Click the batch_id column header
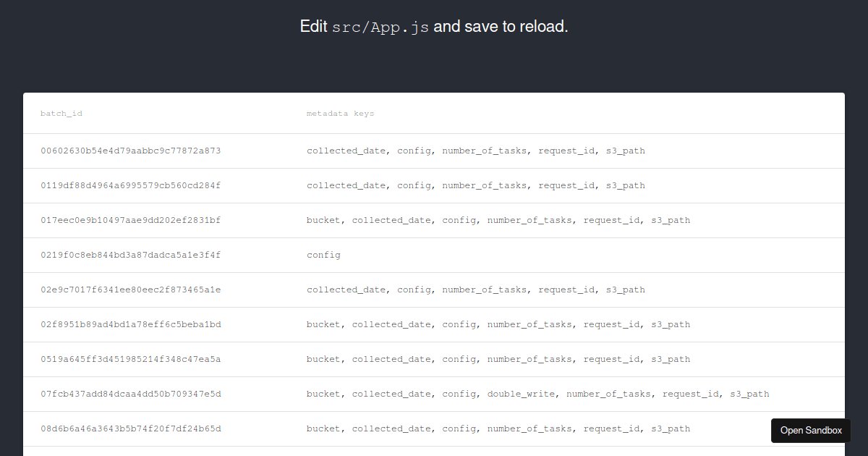Image resolution: width=868 pixels, height=456 pixels. pyautogui.click(x=61, y=113)
